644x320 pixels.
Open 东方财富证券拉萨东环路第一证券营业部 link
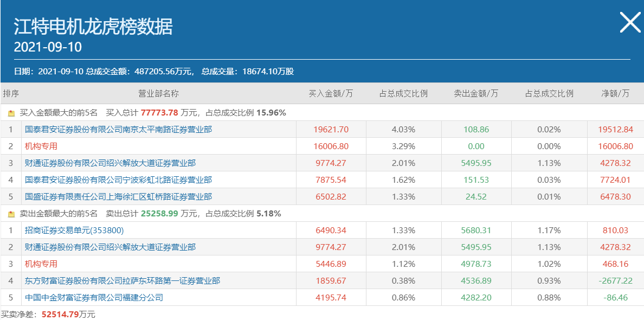pyautogui.click(x=123, y=281)
